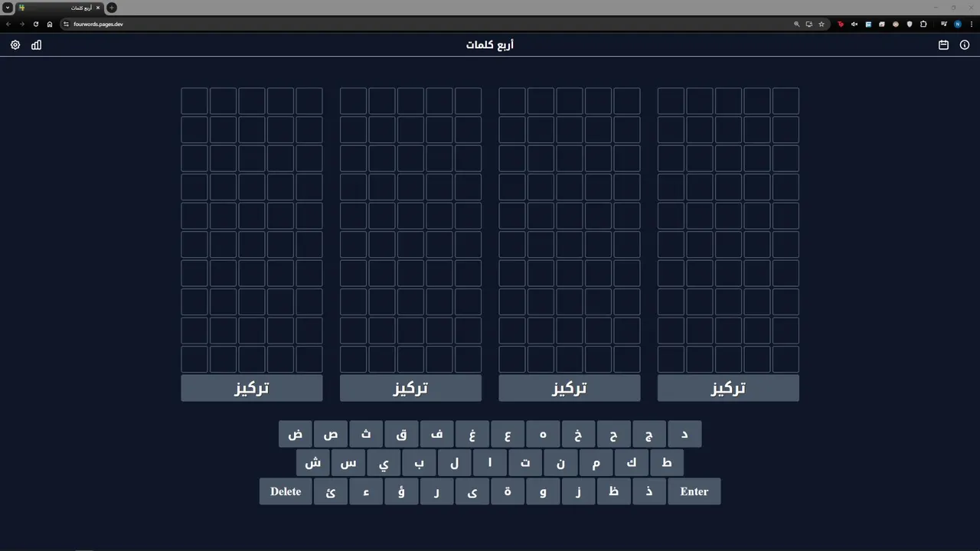
Task: Tap the ر key
Action: pos(437,491)
